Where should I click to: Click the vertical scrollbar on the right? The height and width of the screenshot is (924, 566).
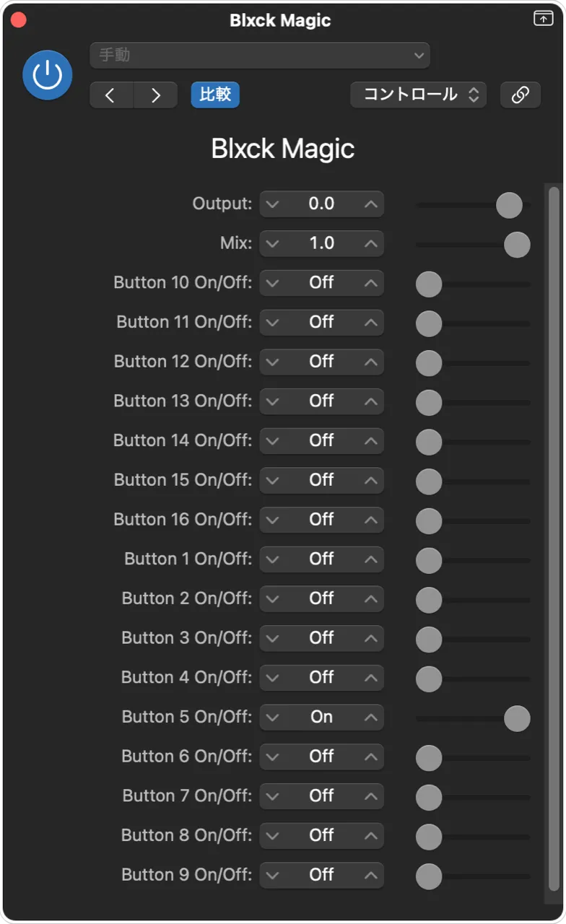tap(554, 505)
